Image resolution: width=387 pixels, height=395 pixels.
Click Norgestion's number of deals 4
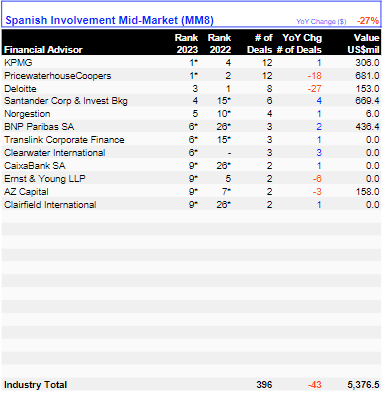[269, 114]
